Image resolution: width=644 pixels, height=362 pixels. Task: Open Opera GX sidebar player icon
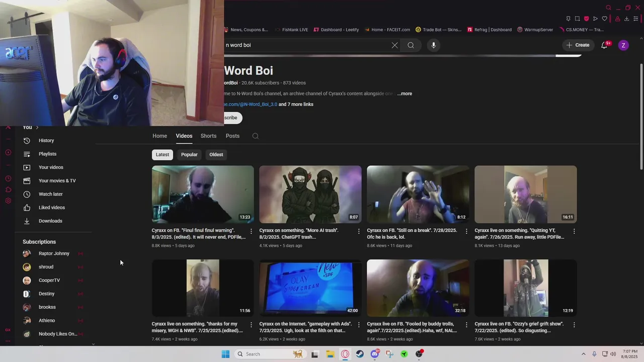point(8,152)
